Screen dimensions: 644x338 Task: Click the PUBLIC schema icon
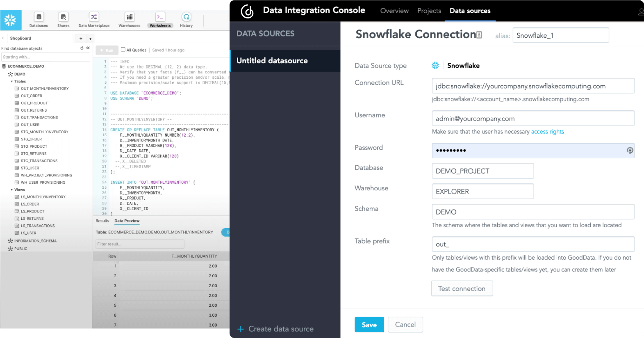[x=10, y=249]
